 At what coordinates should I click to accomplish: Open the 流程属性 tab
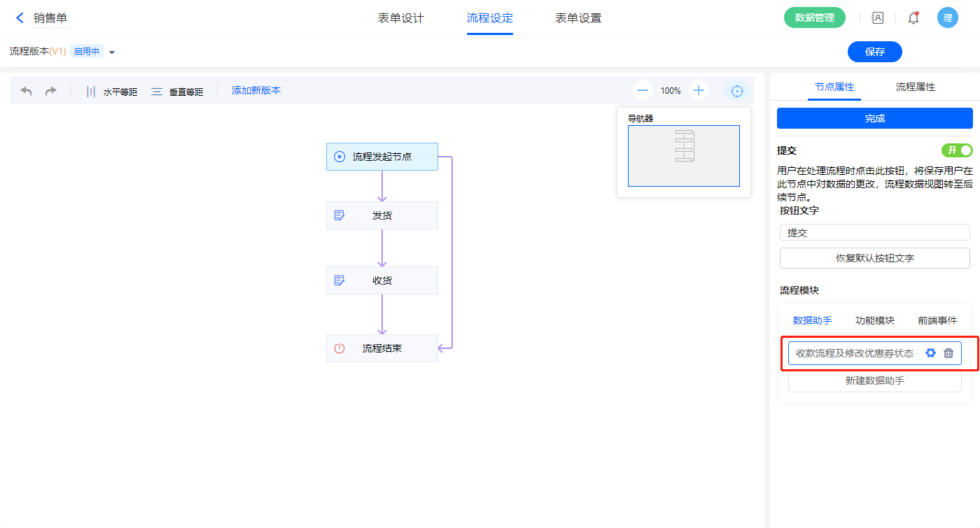pos(915,87)
